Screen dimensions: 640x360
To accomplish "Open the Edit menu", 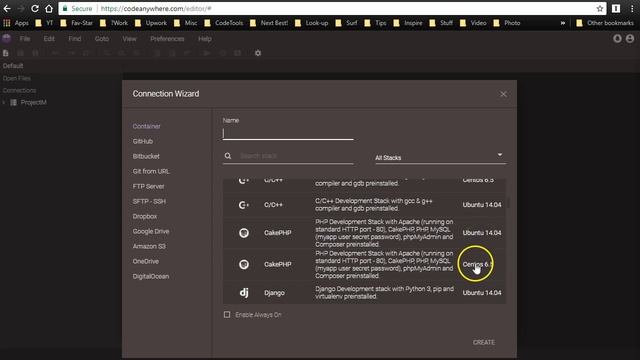I will [49, 39].
